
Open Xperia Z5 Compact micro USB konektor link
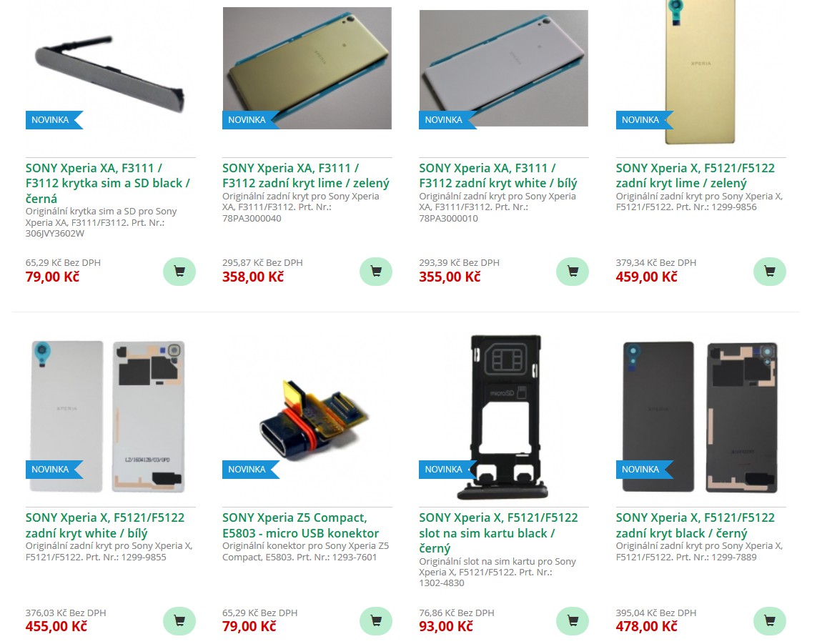point(301,525)
